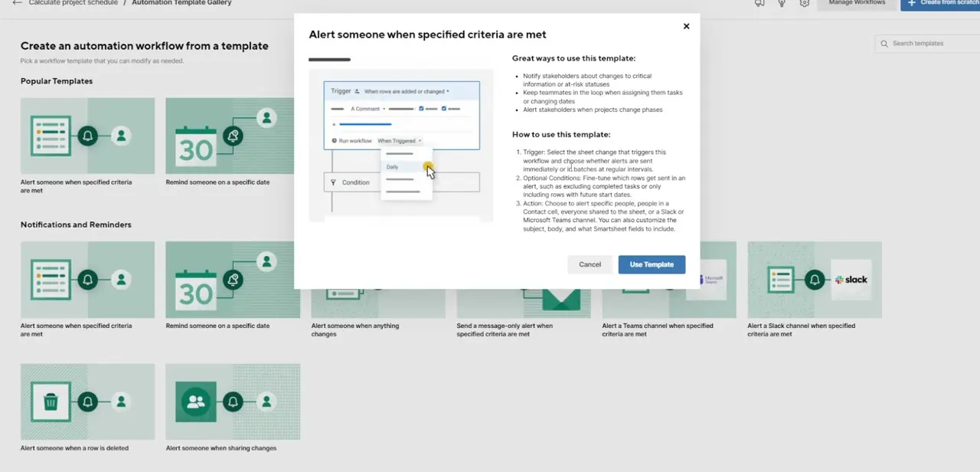Click the 'Alert a Teams channel when specified criteria' label

pyautogui.click(x=658, y=329)
